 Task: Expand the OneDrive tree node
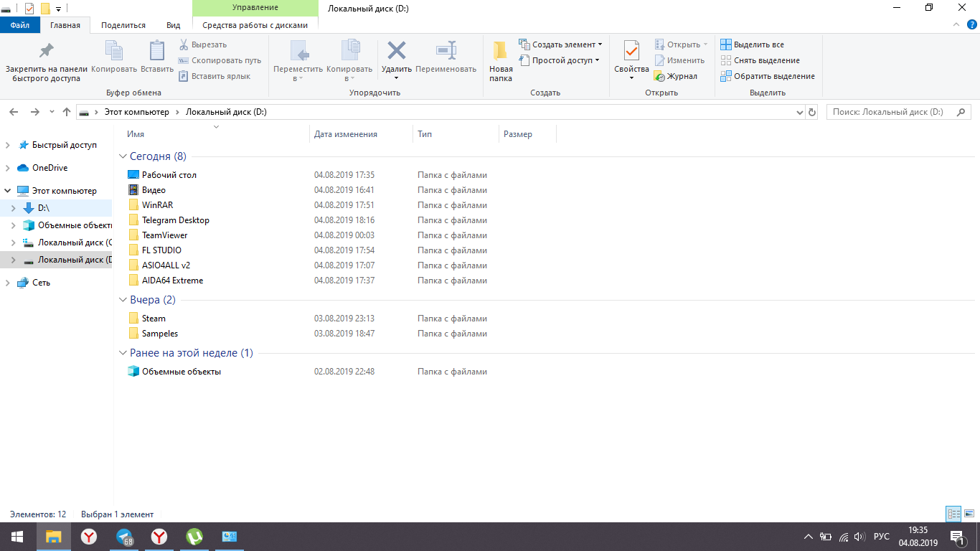[x=7, y=168]
